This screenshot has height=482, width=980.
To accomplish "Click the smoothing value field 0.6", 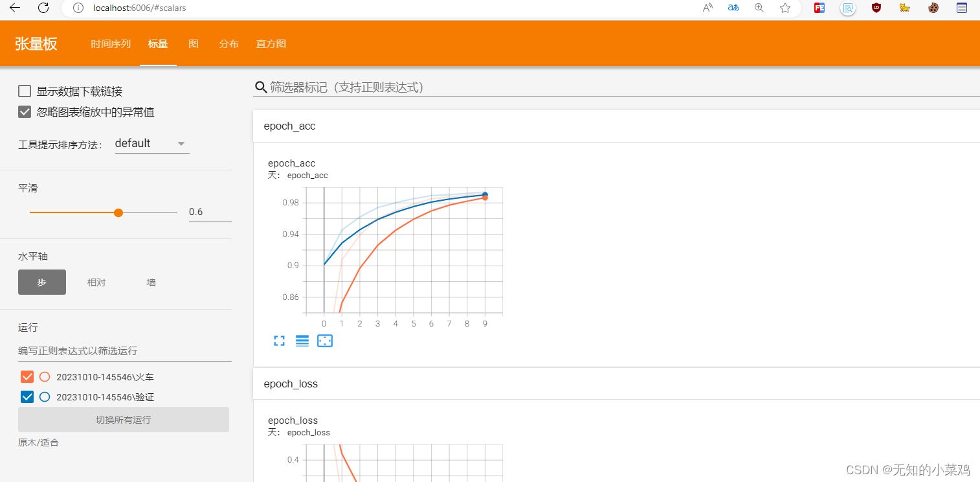I will pos(210,212).
